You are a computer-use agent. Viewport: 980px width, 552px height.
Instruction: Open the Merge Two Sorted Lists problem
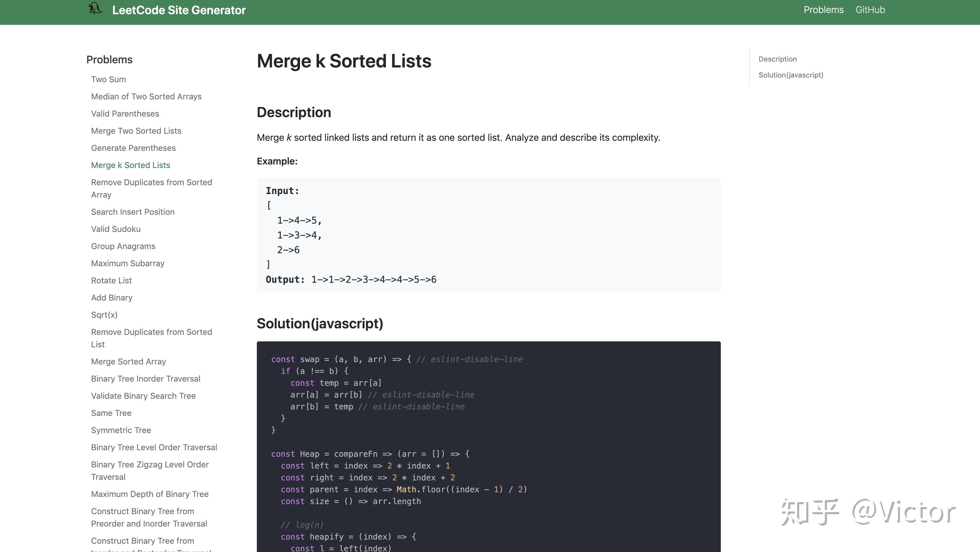tap(136, 130)
